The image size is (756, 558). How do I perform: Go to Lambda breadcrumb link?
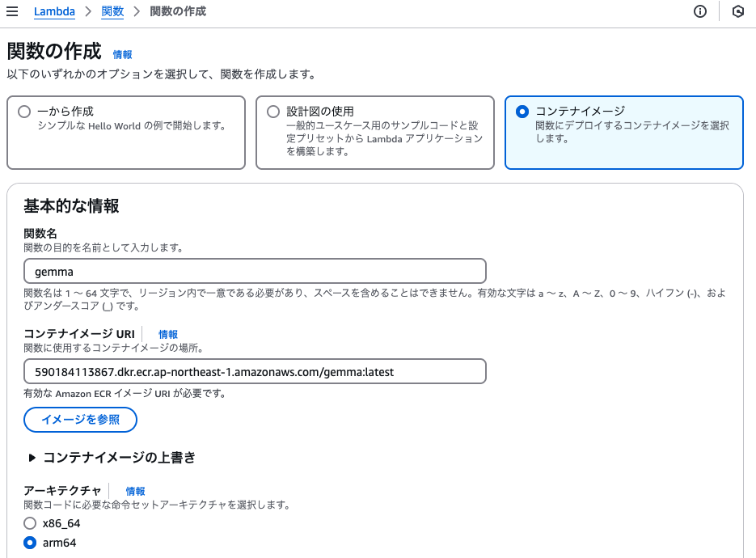tap(54, 11)
